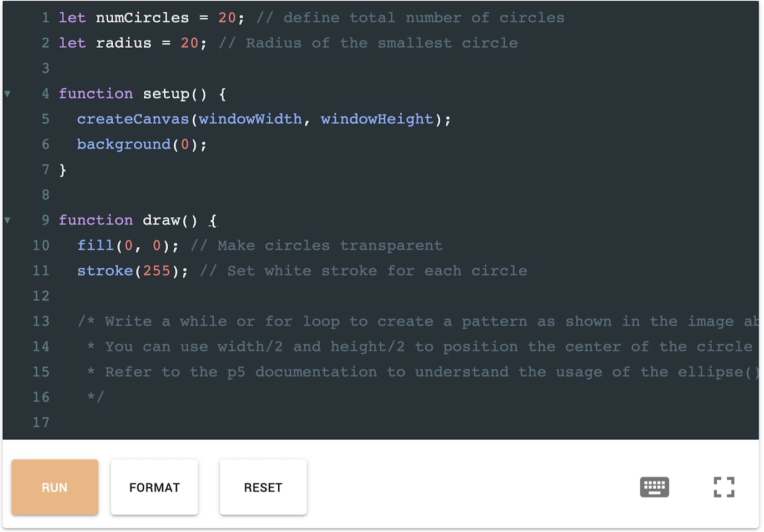Click the RESET button
The height and width of the screenshot is (532, 764).
pos(263,487)
